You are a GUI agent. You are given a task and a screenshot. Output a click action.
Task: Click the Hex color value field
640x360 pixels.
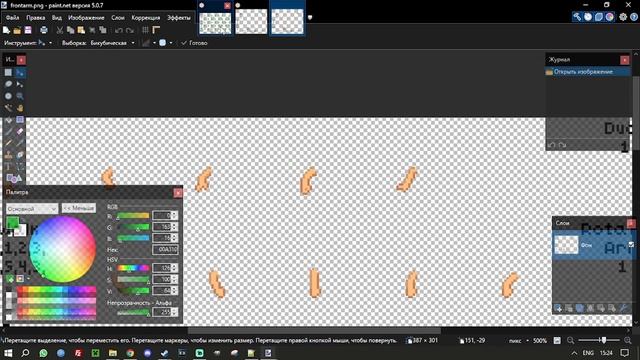click(x=165, y=249)
